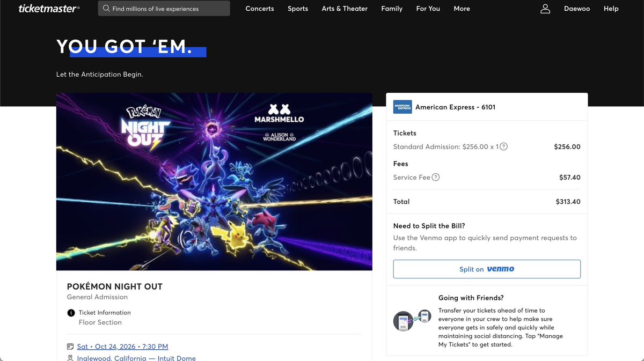This screenshot has width=644, height=361.
Task: Click Split on Venmo button
Action: coord(487,269)
